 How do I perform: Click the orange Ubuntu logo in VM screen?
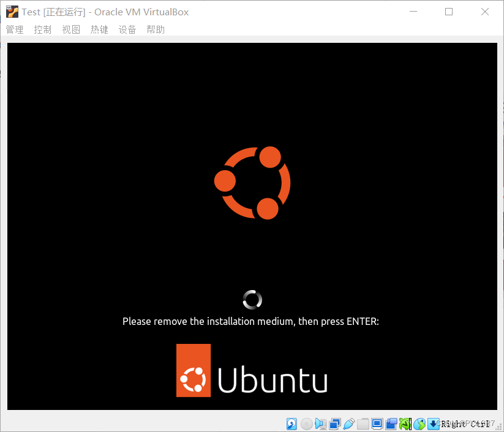[252, 183]
